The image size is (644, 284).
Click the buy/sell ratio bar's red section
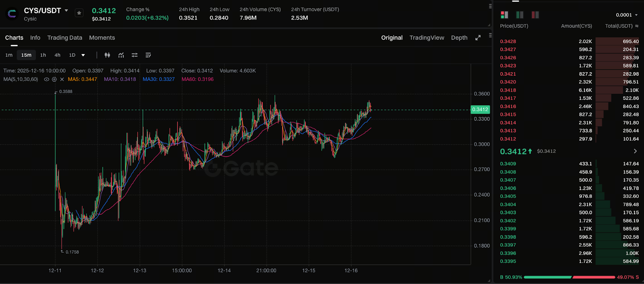tap(594, 277)
